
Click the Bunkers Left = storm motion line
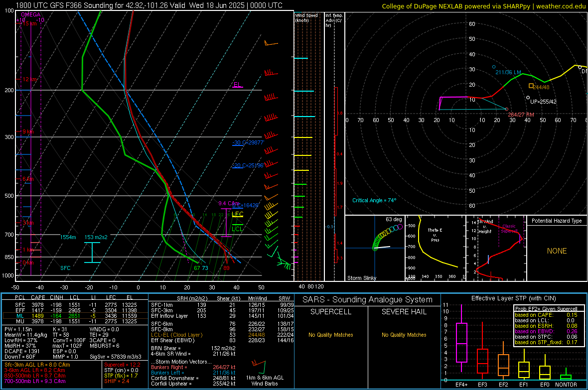tap(193, 373)
